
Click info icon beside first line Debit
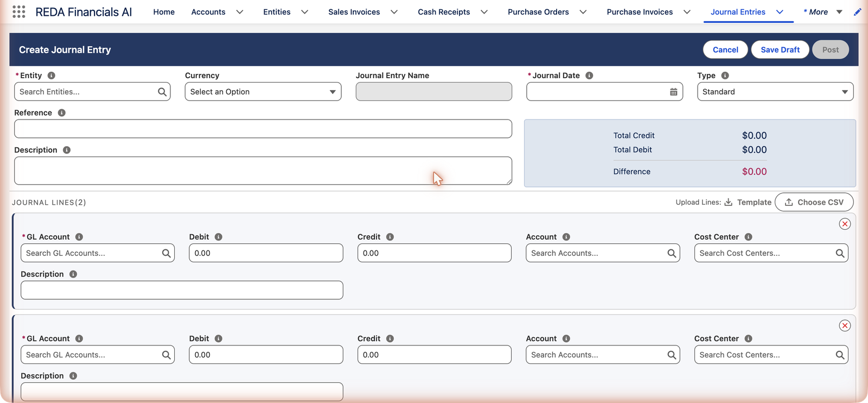[219, 237]
